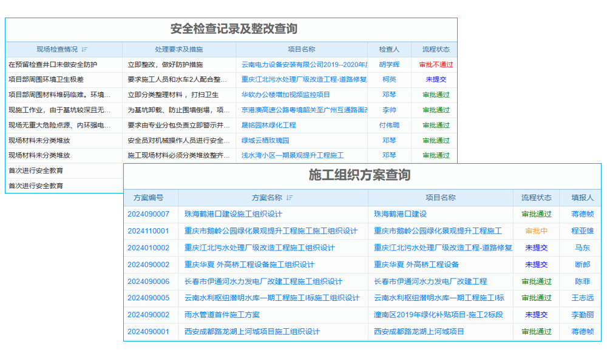Open 长春市伊通河水力发电厂改建工程施工组织设计 plan
This screenshot has width=607, height=364.
point(232,281)
